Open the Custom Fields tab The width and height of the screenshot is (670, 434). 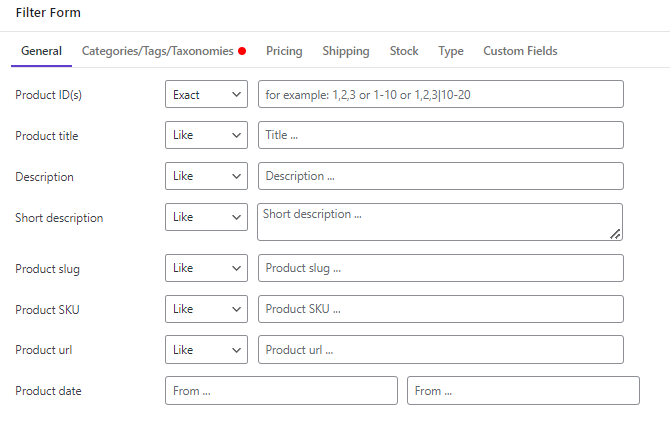(x=520, y=51)
